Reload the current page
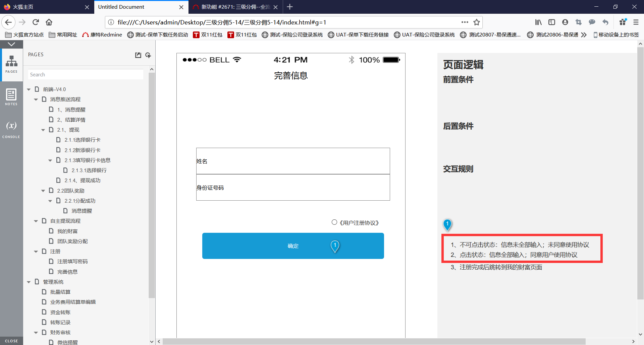This screenshot has width=644, height=345. tap(36, 22)
